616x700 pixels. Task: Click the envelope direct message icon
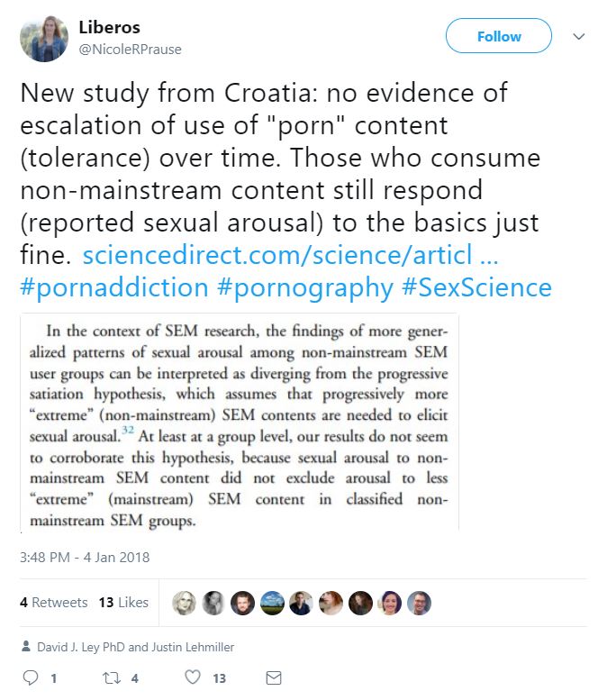point(275,678)
